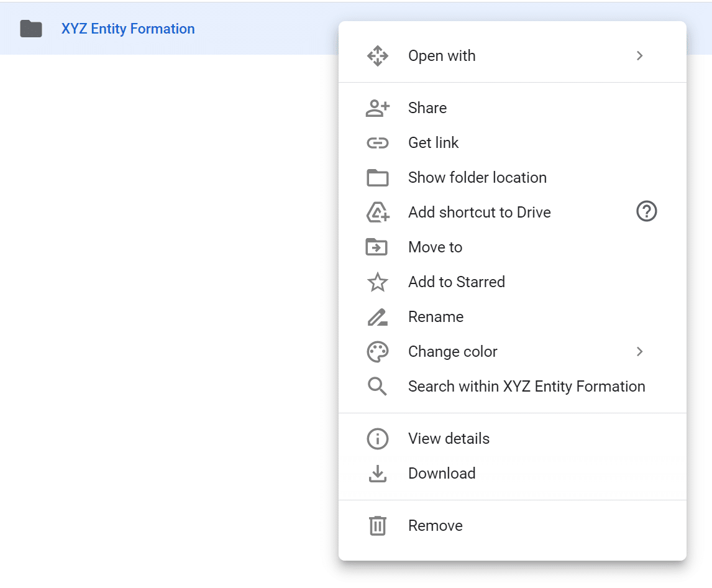Expand the Open with submenu arrow

(640, 56)
